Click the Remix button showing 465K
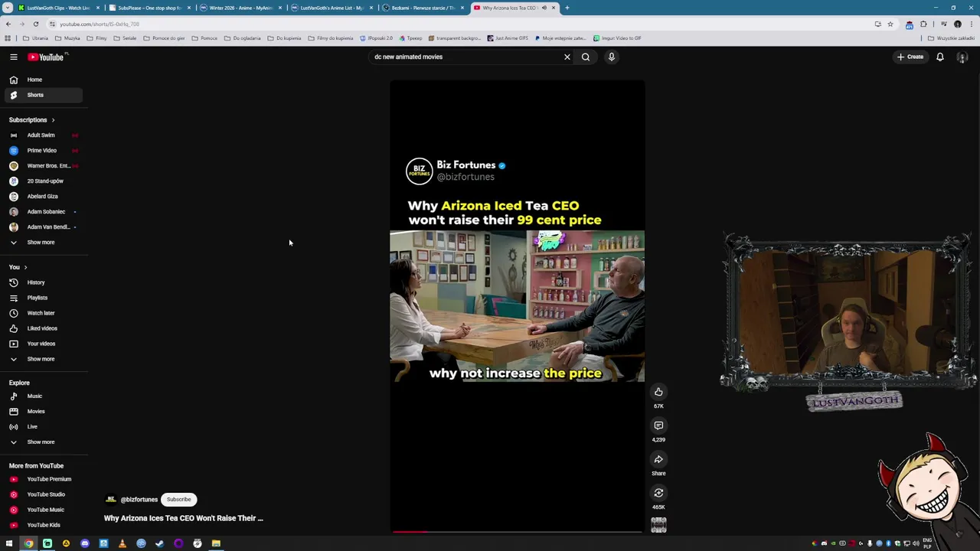The image size is (980, 551). tap(658, 493)
